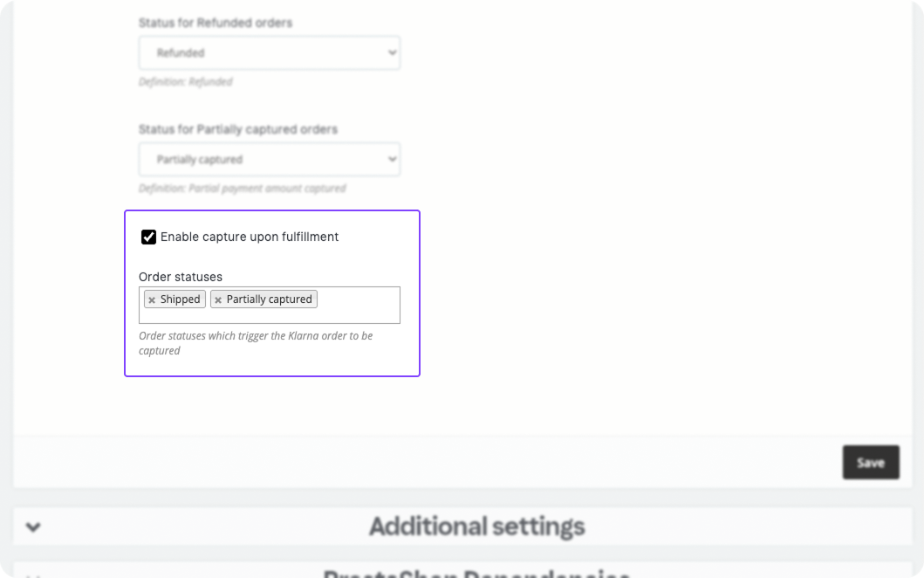924x578 pixels.
Task: Click the Save button
Action: tap(871, 463)
